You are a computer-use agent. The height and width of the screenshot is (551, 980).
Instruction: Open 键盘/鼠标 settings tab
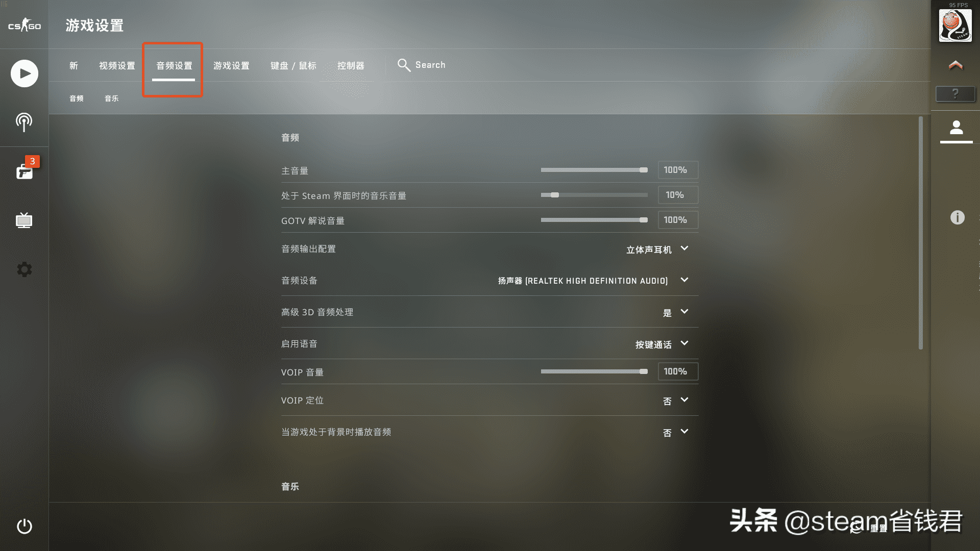[x=293, y=65]
